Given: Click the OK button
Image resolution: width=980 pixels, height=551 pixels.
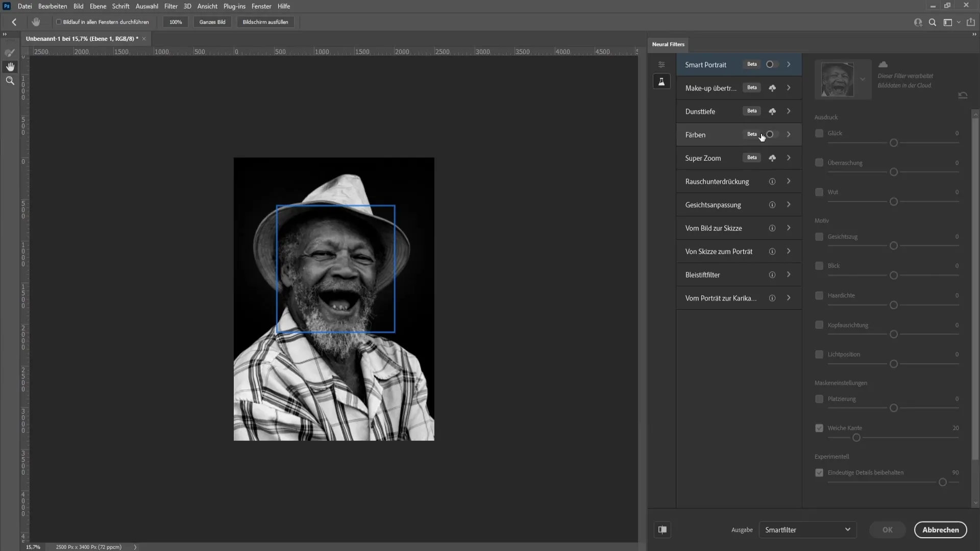Looking at the screenshot, I should 888,530.
